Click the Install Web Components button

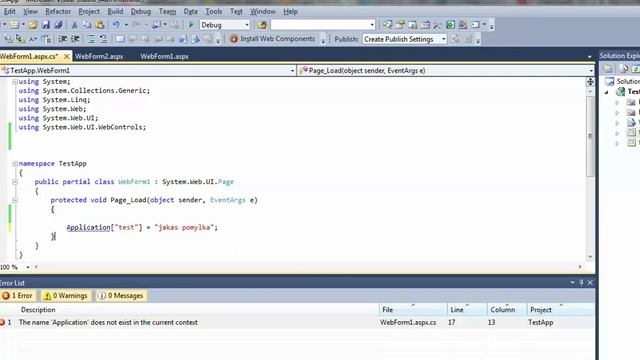tap(273, 39)
